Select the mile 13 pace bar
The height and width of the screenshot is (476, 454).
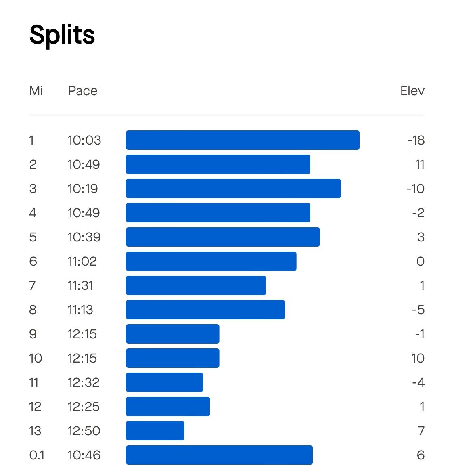(x=155, y=431)
